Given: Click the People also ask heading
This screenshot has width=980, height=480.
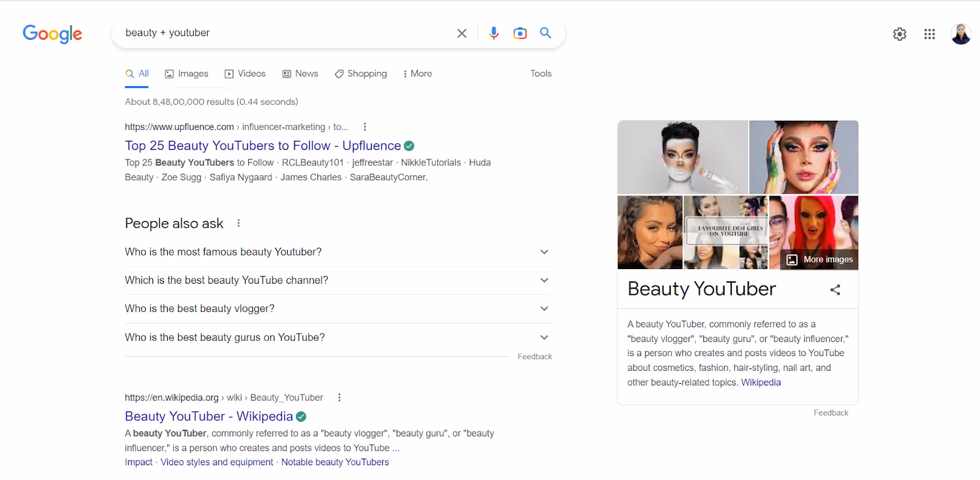Looking at the screenshot, I should pos(174,223).
